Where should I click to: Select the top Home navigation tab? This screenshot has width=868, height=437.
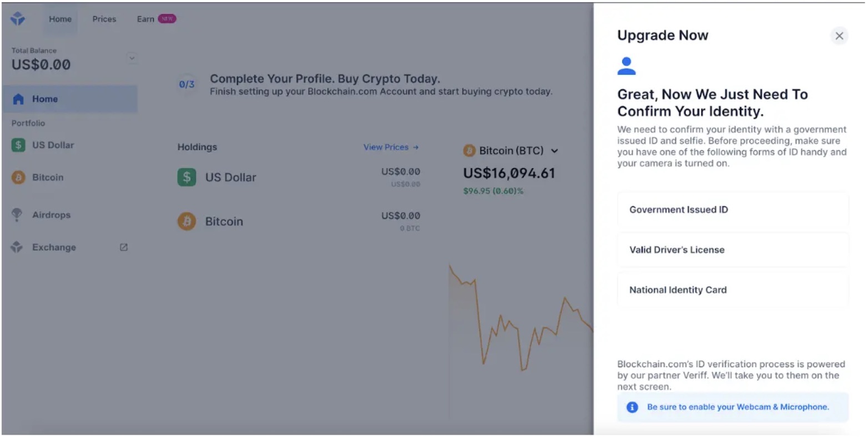click(60, 19)
